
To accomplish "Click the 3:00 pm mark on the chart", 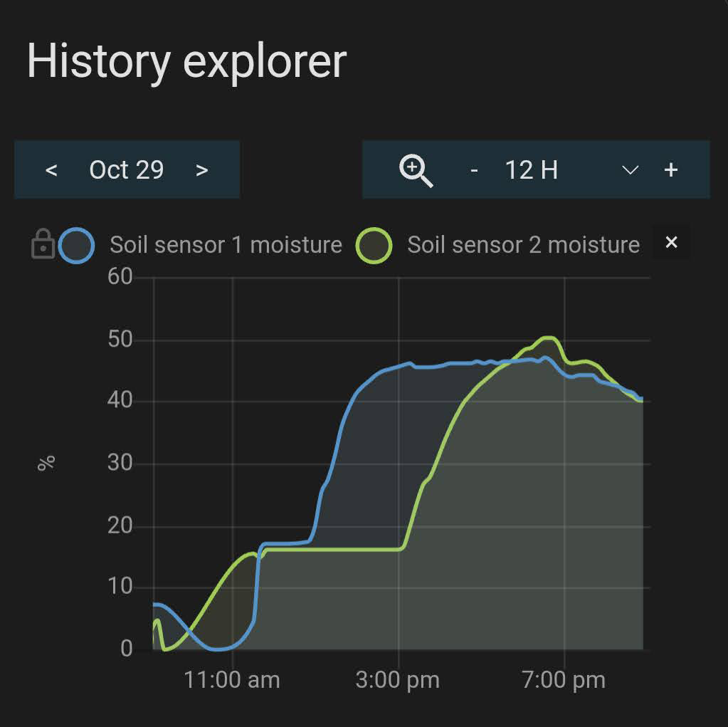I will click(x=397, y=680).
